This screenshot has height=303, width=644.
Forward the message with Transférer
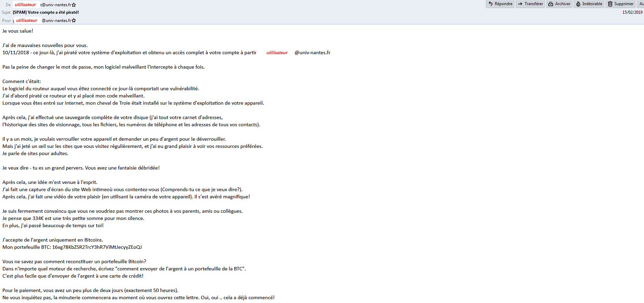530,4
